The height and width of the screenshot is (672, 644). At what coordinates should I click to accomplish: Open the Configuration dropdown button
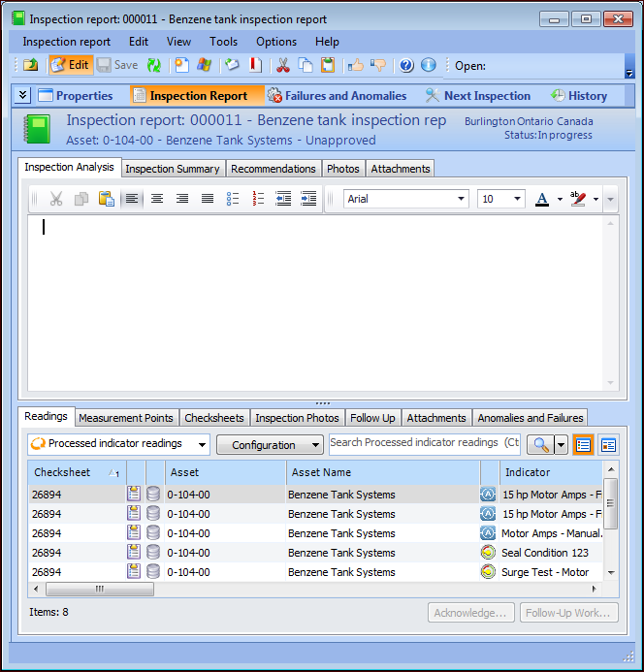coord(270,445)
